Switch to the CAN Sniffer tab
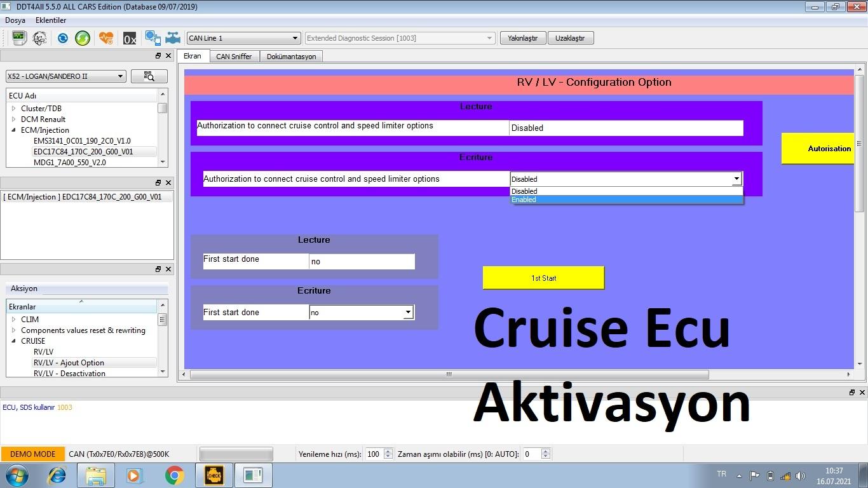This screenshot has width=868, height=488. tap(234, 57)
